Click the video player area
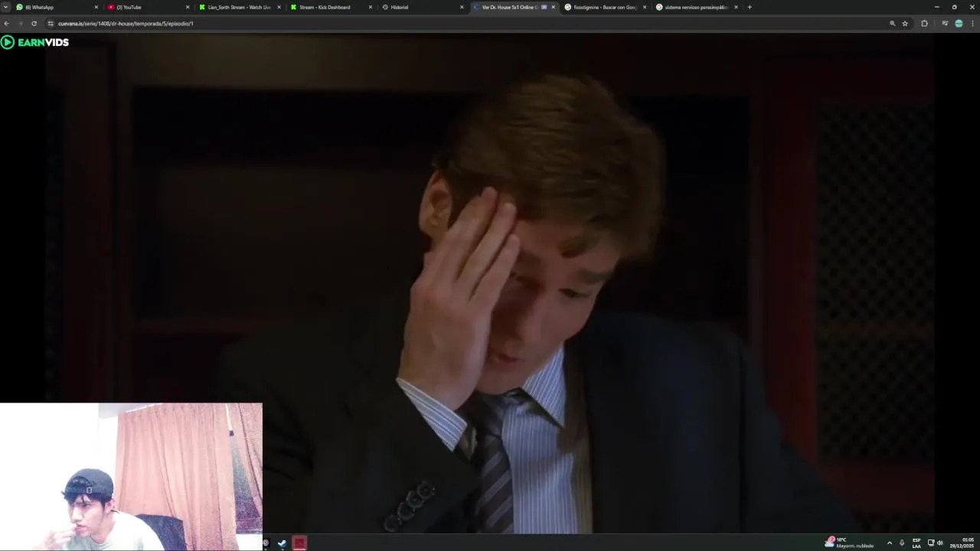Viewport: 980px width, 551px height. pyautogui.click(x=490, y=283)
